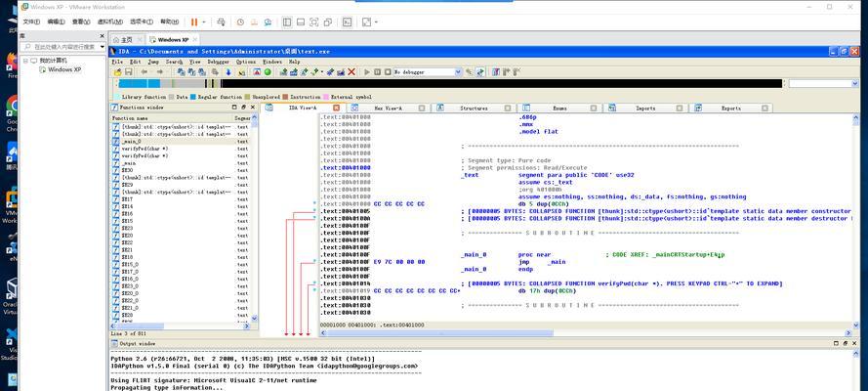Click the VMware revert snapshot icon
The image size is (868, 391).
click(x=254, y=22)
